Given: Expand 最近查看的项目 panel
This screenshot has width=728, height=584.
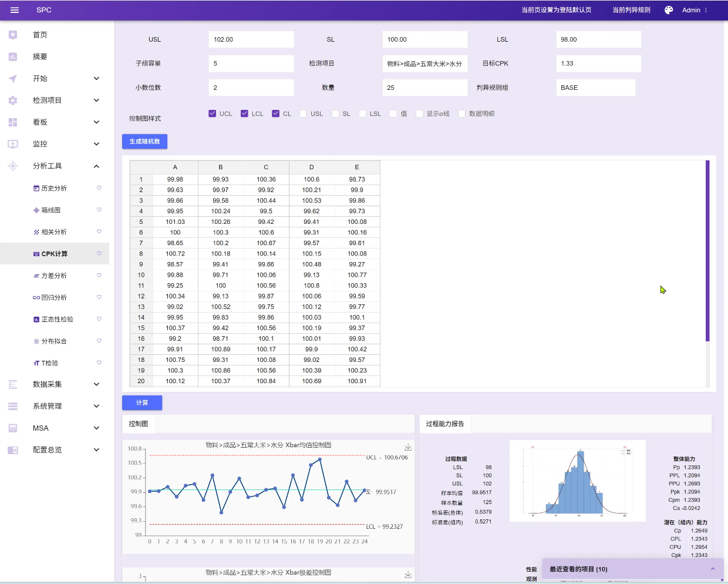Looking at the screenshot, I should click(x=712, y=569).
